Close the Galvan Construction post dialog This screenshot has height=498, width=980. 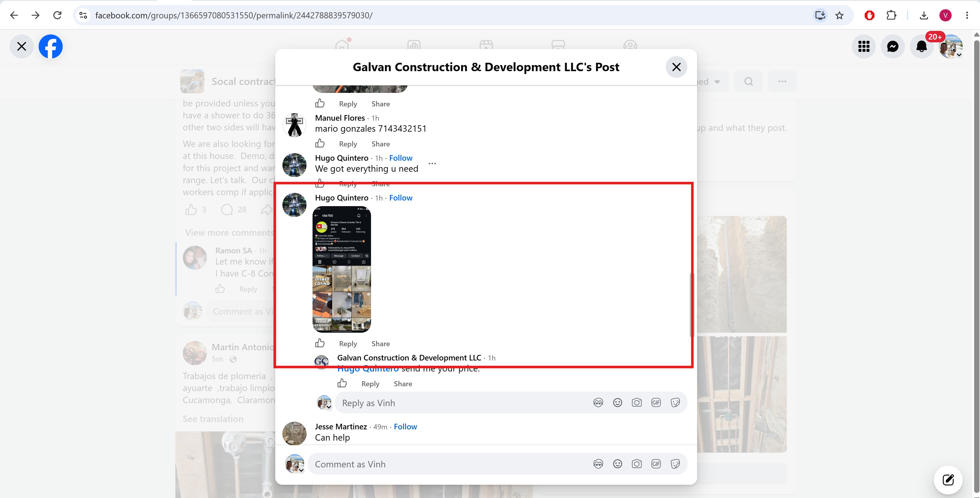pyautogui.click(x=676, y=67)
